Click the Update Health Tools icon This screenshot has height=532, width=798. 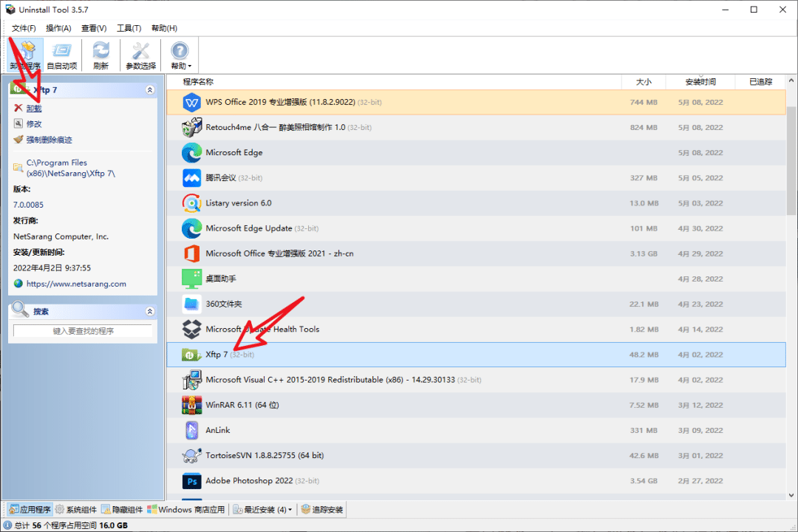pos(192,330)
